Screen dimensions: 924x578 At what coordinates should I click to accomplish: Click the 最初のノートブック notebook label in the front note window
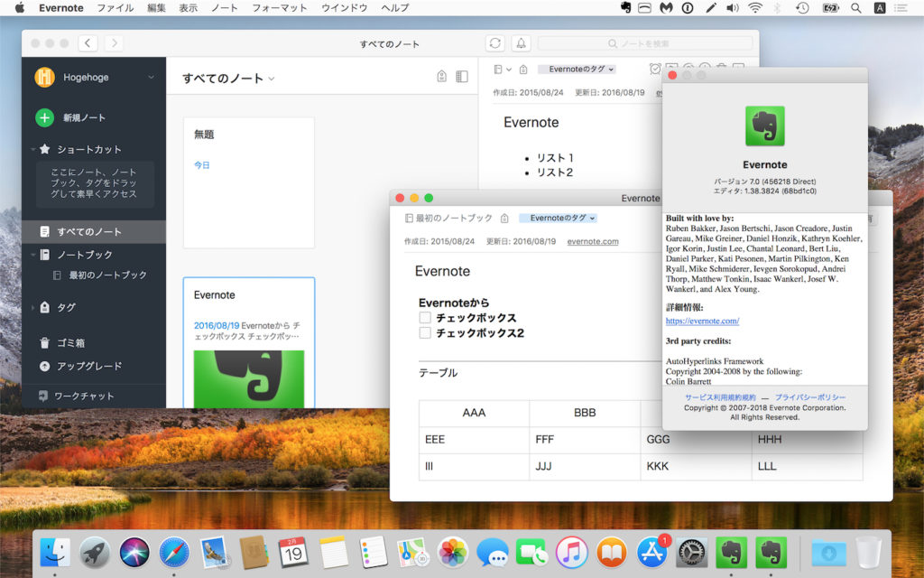454,219
